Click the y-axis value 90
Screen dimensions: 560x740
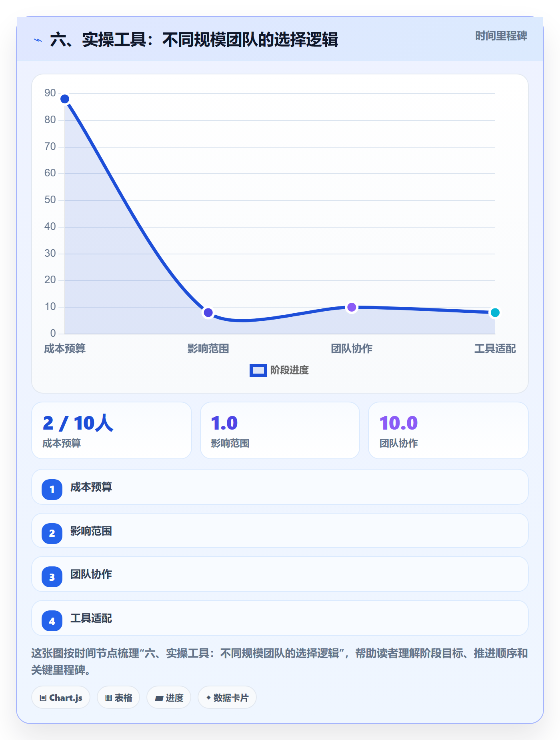pyautogui.click(x=50, y=93)
